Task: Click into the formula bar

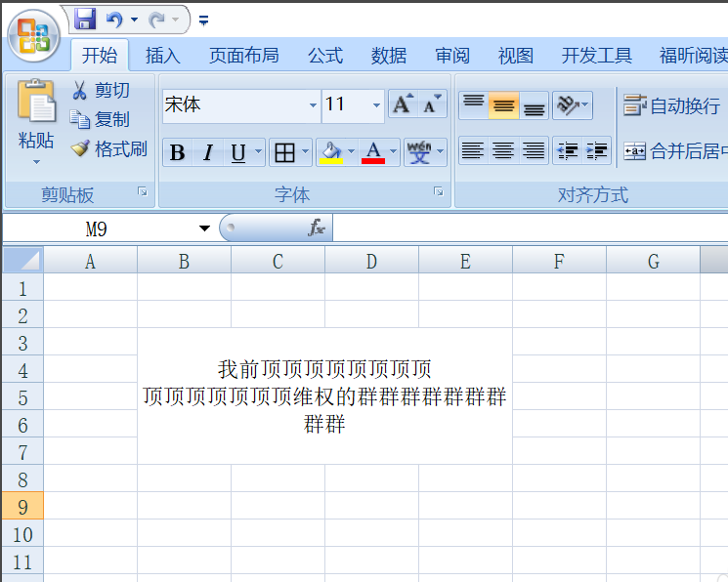Action: pos(531,229)
